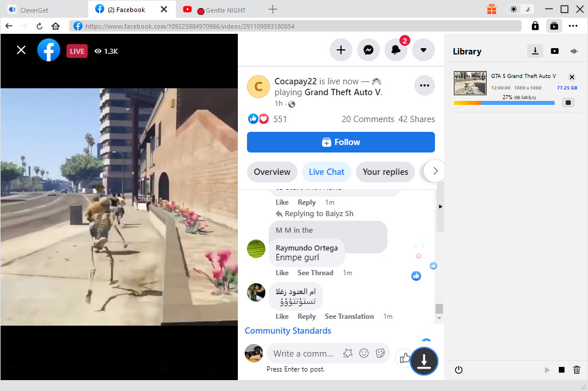The image size is (588, 391).
Task: Click the Write a comment field
Action: [303, 353]
